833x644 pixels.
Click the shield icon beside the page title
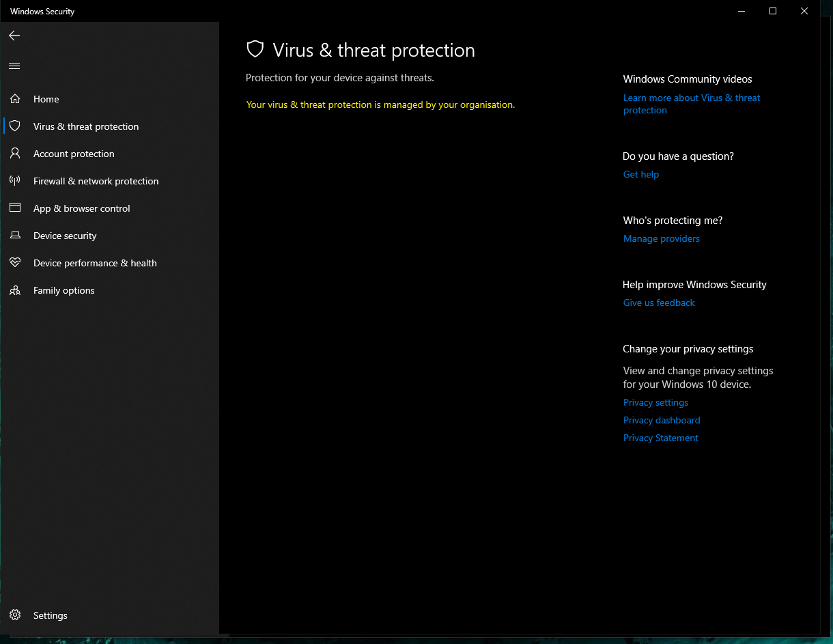click(255, 49)
